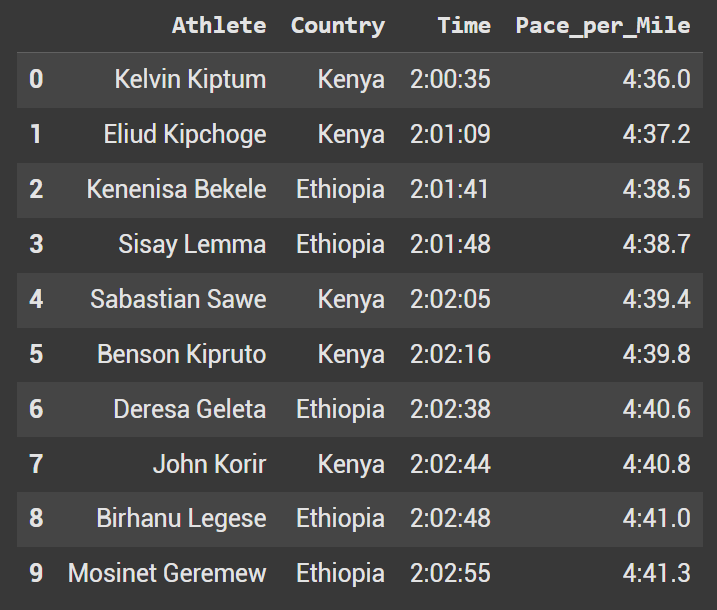
Task: Click the 4:38.5 pace value
Action: pyautogui.click(x=656, y=189)
